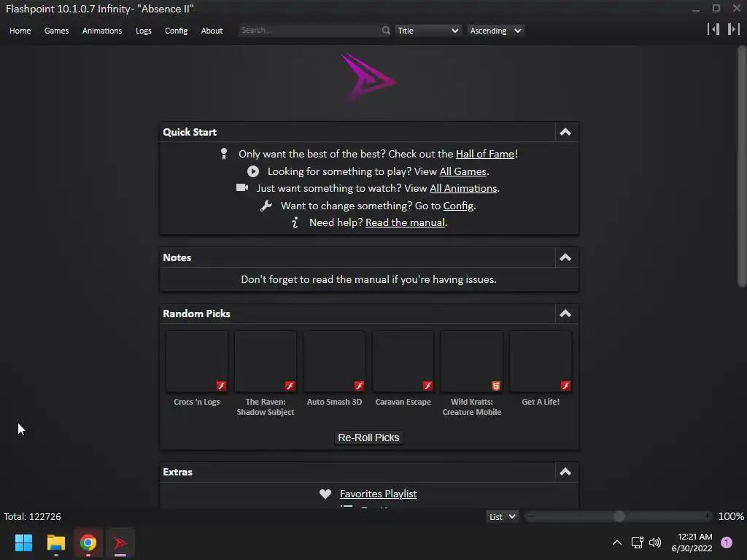Click the Total: 122726 status text
The width and height of the screenshot is (747, 560).
click(x=32, y=517)
